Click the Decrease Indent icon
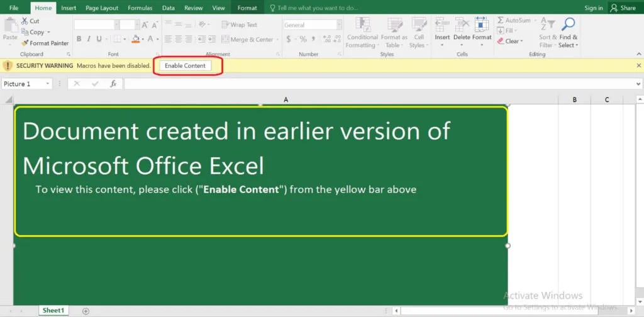 (x=202, y=39)
